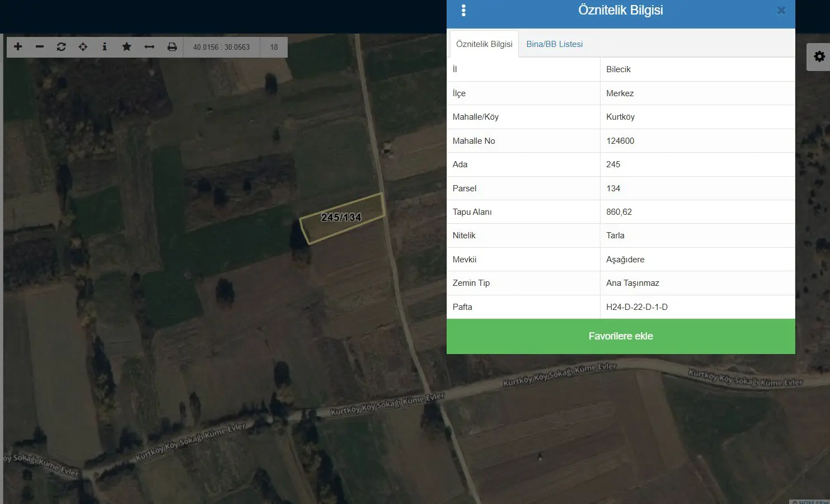830x504 pixels.
Task: Click the Bilecik value cell
Action: (x=697, y=69)
